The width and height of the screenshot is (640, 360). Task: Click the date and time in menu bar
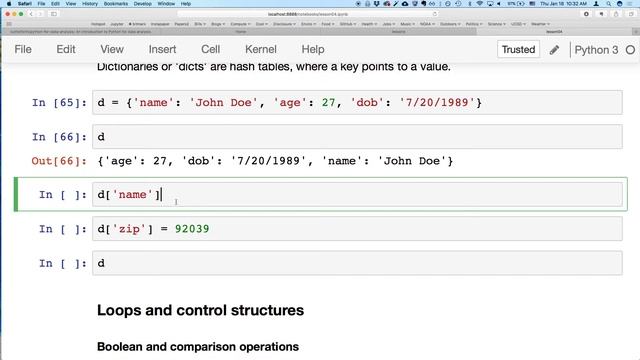[x=563, y=4]
